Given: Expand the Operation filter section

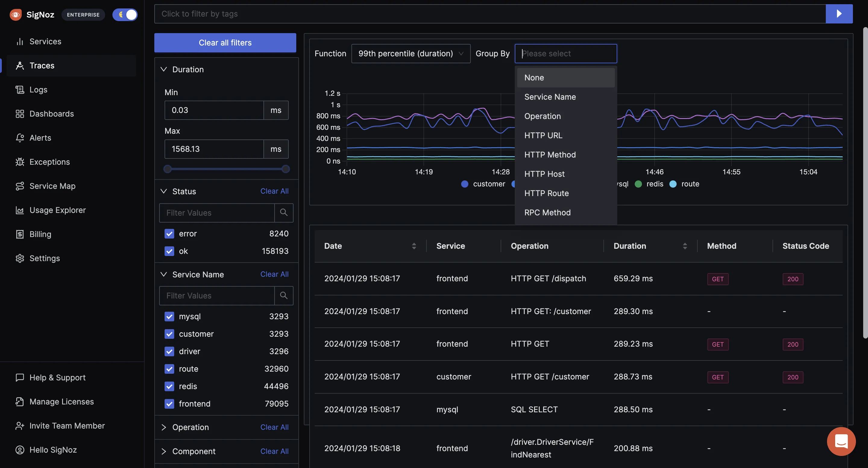Looking at the screenshot, I should pos(164,427).
